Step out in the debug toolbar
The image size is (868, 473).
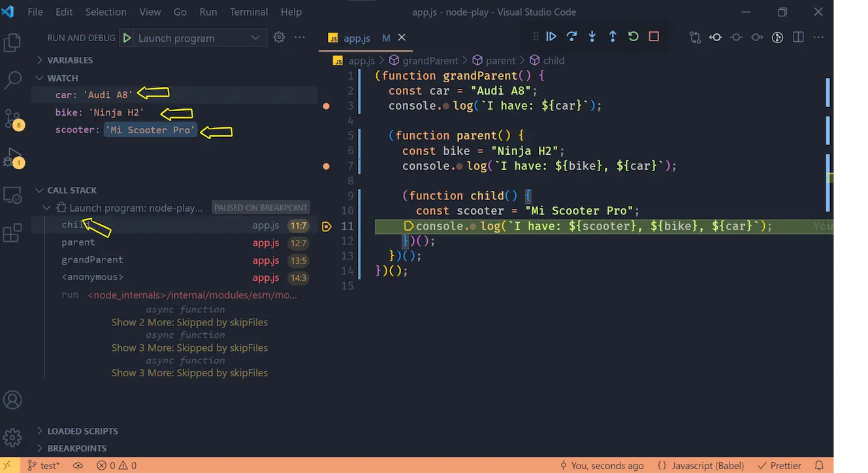613,37
